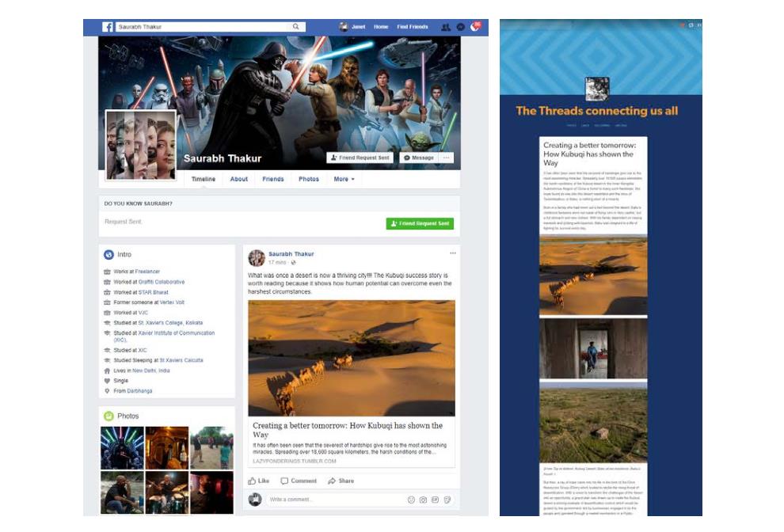Click the Saurabh Thakur post author link
The width and height of the screenshot is (784, 532).
coord(291,254)
